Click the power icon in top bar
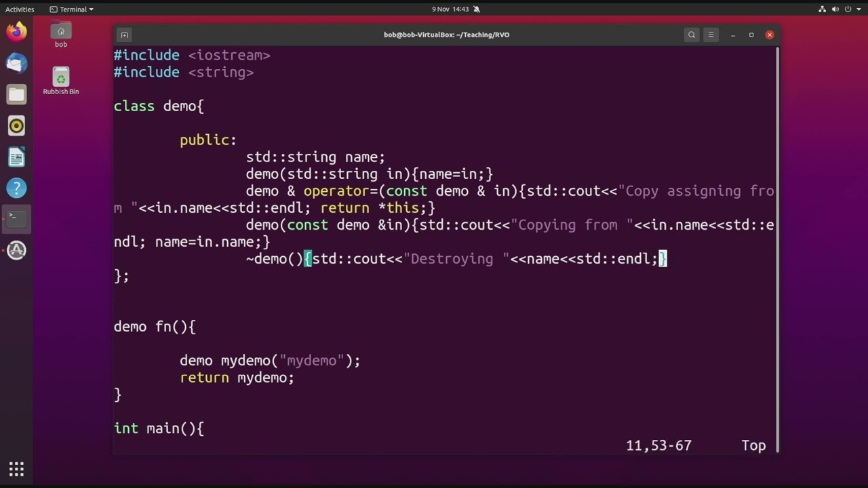Screen dimensions: 868x488 click(848, 9)
